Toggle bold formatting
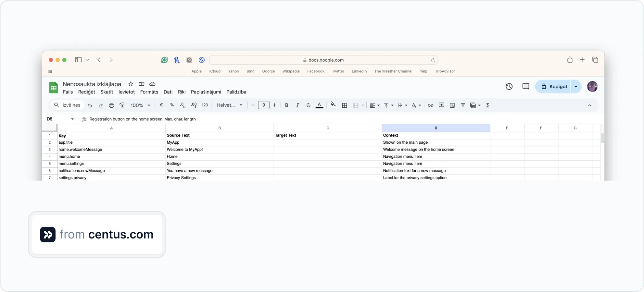644x292 pixels. (286, 105)
